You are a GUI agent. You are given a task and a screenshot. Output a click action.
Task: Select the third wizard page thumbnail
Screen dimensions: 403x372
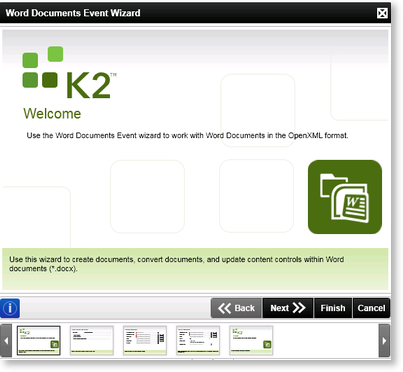[x=145, y=340]
